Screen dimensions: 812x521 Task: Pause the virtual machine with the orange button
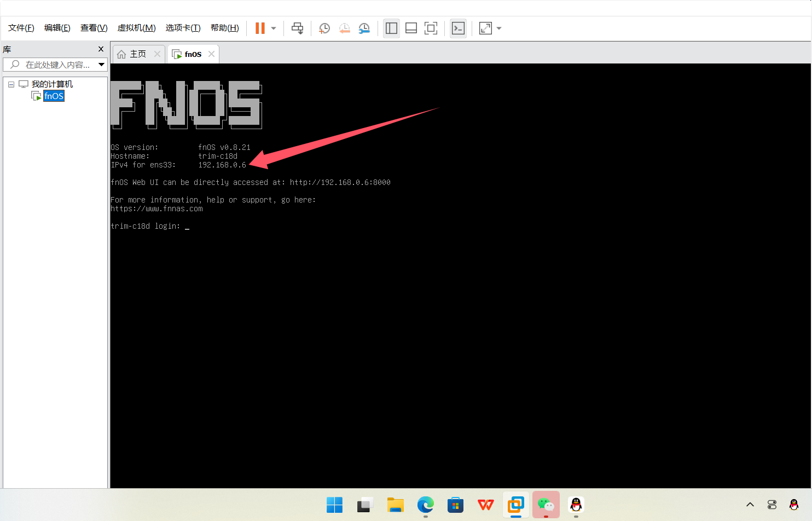260,28
